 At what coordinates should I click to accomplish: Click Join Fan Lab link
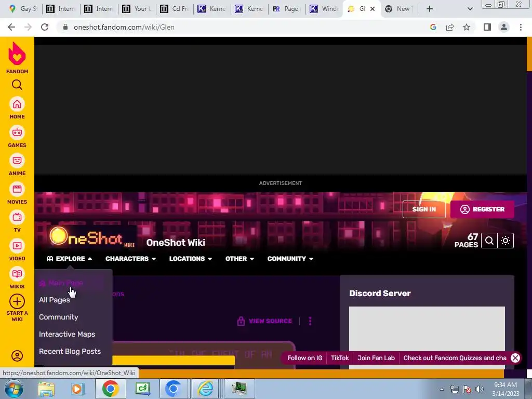coord(376,358)
